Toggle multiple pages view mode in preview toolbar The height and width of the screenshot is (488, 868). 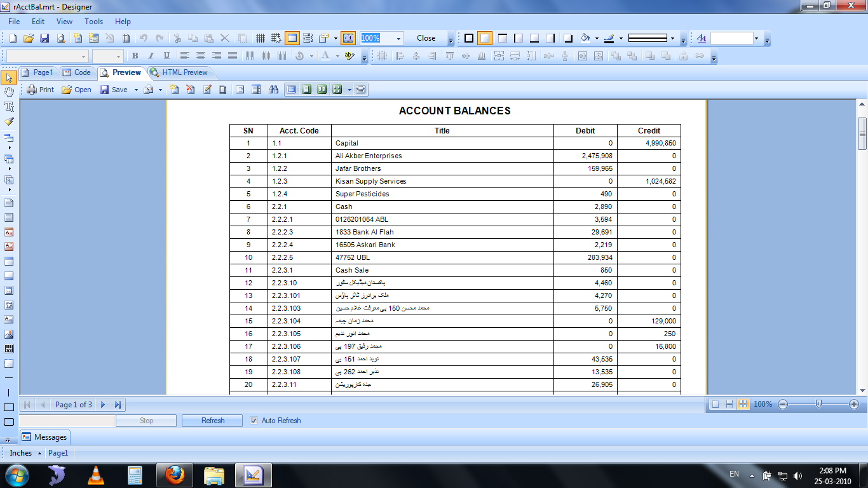(337, 90)
